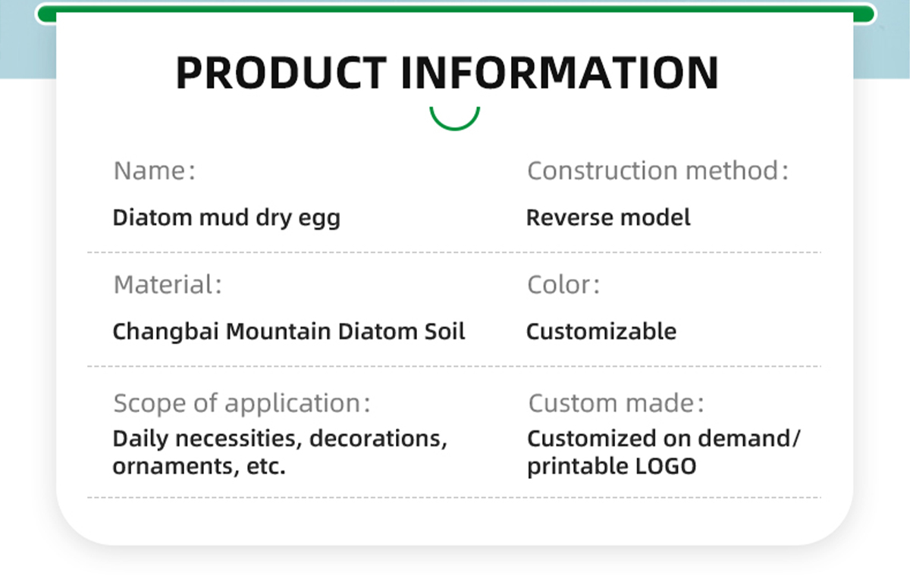Click the Name: label
Viewport: 910px width, 588px height.
[x=155, y=171]
